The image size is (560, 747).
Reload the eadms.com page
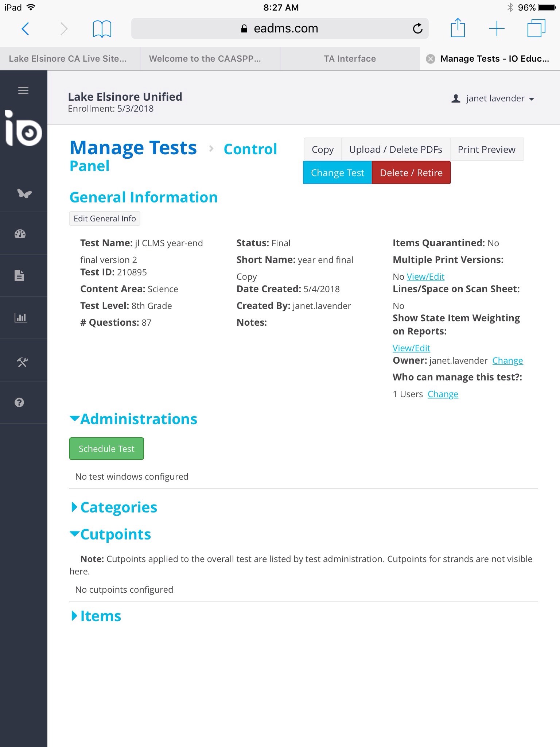coord(417,28)
